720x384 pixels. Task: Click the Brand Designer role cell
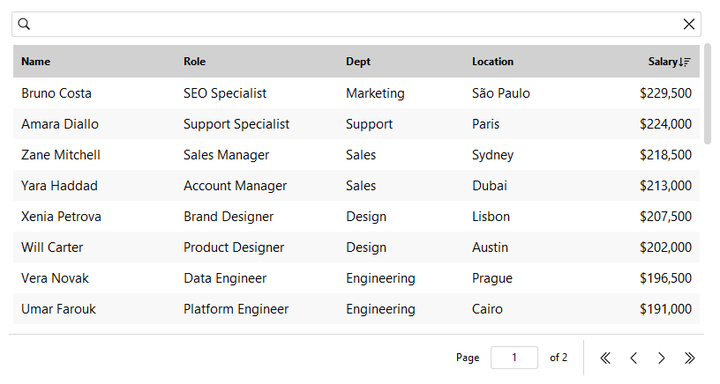229,216
